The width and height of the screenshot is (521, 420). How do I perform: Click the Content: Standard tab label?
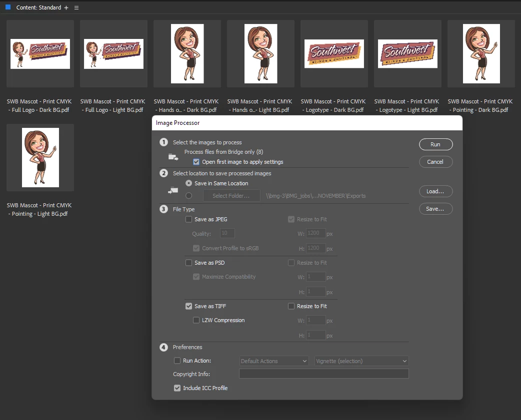tap(38, 7)
